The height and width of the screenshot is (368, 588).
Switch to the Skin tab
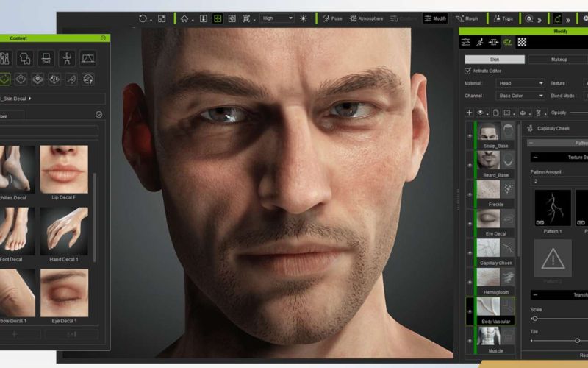494,60
